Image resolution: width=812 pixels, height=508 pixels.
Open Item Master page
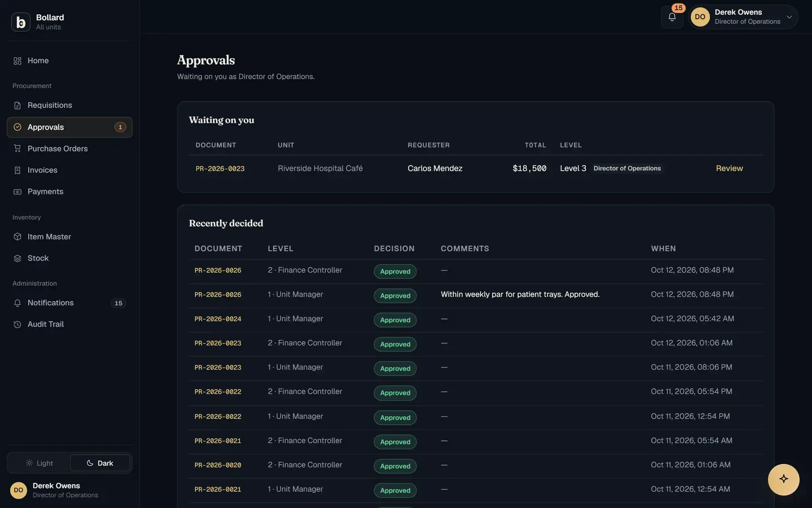pos(70,237)
